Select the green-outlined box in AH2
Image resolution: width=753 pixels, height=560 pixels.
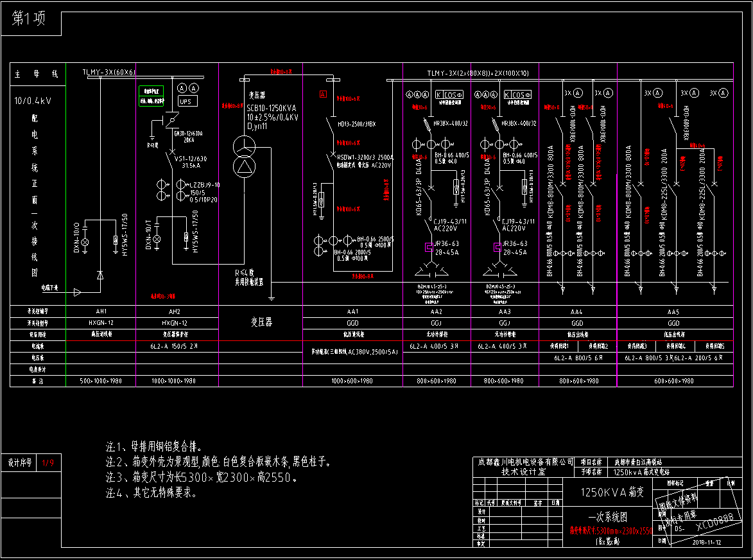point(151,96)
